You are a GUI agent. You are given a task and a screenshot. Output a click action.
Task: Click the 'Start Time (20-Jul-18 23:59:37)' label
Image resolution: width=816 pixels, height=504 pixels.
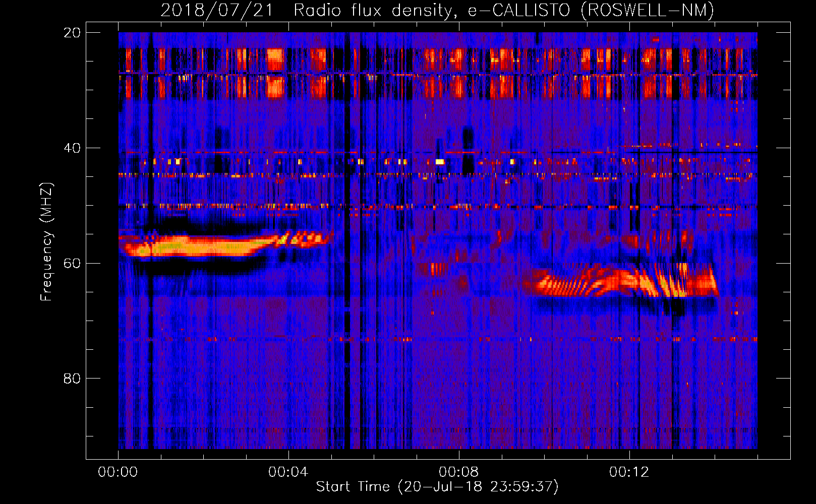pos(437,487)
